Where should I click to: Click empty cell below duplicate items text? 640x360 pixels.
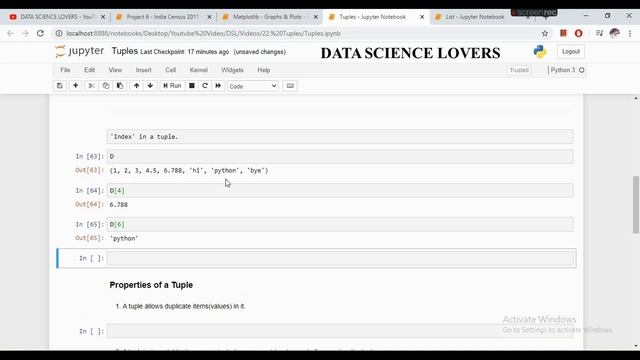click(x=340, y=331)
